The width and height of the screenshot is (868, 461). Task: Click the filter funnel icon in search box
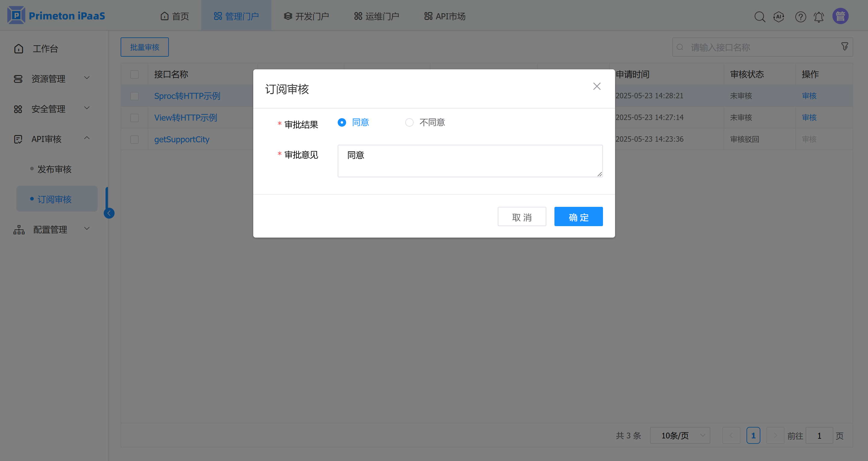844,46
